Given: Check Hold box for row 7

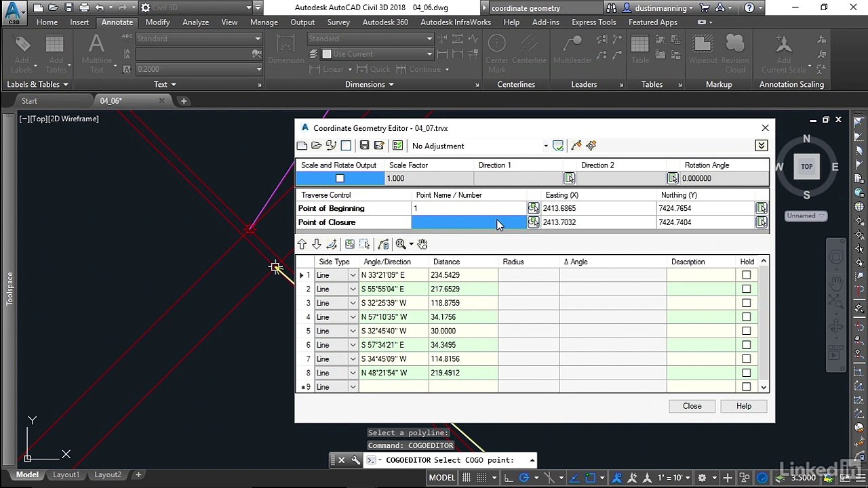Looking at the screenshot, I should [746, 359].
